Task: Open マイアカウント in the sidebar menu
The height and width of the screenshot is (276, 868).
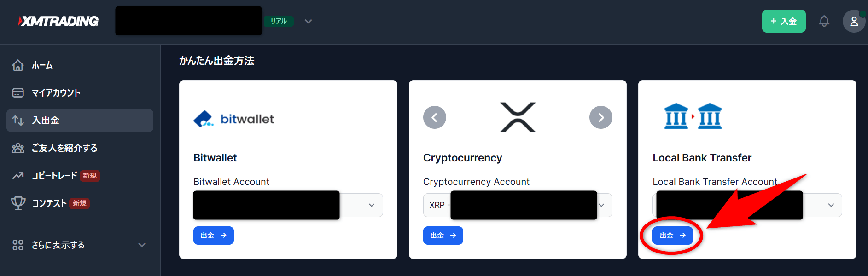Action: coord(80,93)
